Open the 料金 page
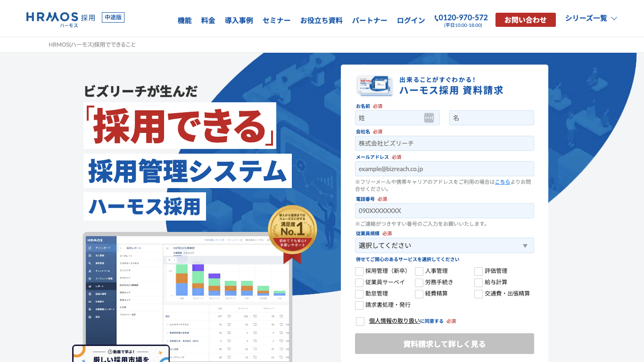This screenshot has height=362, width=644. pos(208,20)
